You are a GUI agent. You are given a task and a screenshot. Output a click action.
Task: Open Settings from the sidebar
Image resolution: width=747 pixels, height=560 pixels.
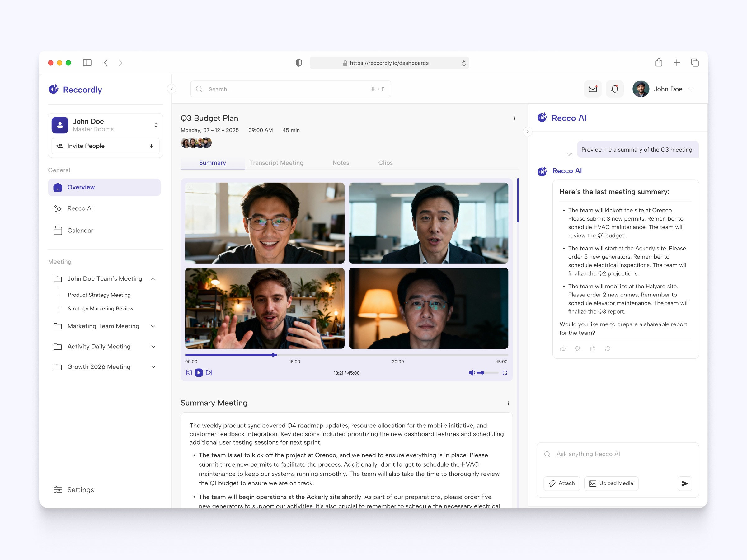click(x=80, y=489)
